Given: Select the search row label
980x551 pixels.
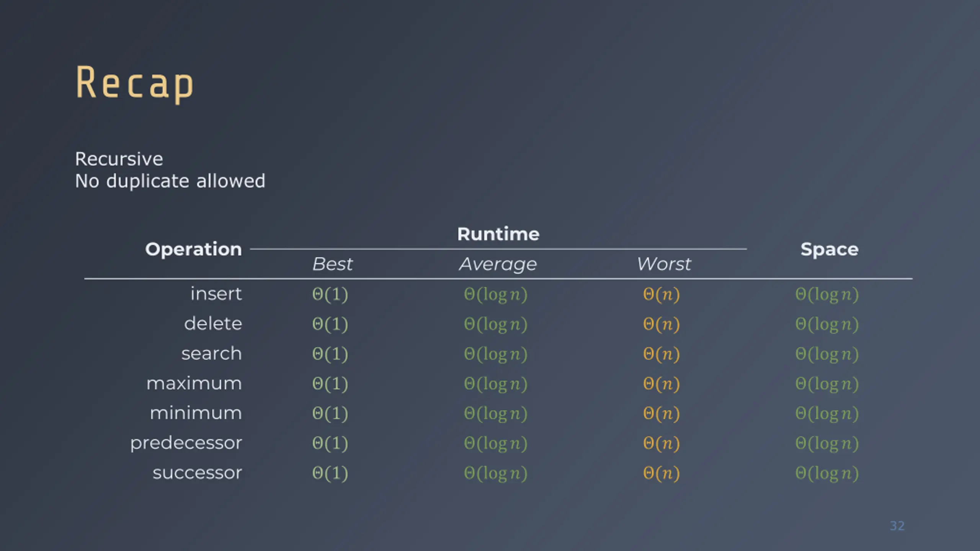Looking at the screenshot, I should pos(212,354).
